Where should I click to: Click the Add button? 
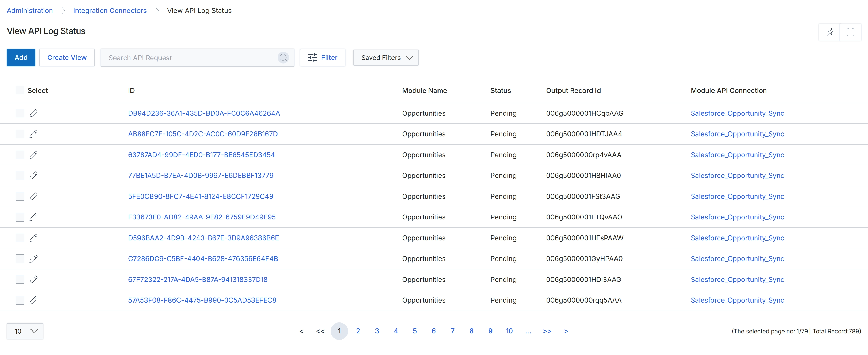coord(21,58)
